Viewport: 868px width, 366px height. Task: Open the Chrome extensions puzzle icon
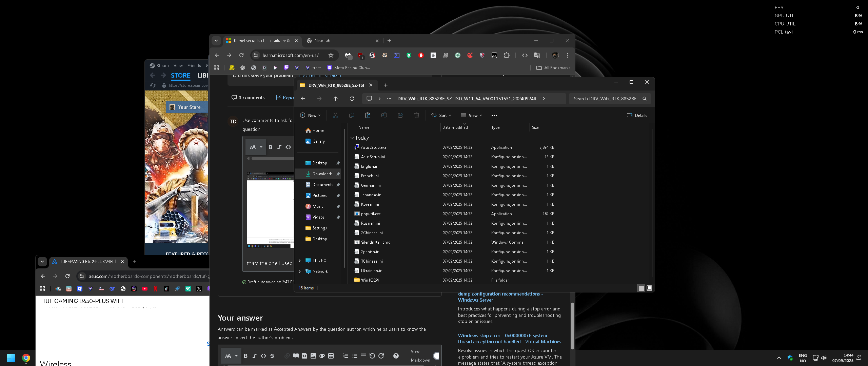click(x=507, y=55)
